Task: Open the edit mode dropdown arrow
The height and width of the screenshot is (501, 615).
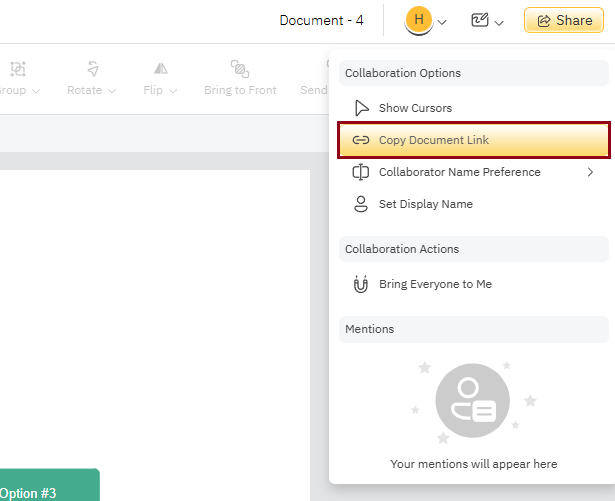Action: point(499,21)
